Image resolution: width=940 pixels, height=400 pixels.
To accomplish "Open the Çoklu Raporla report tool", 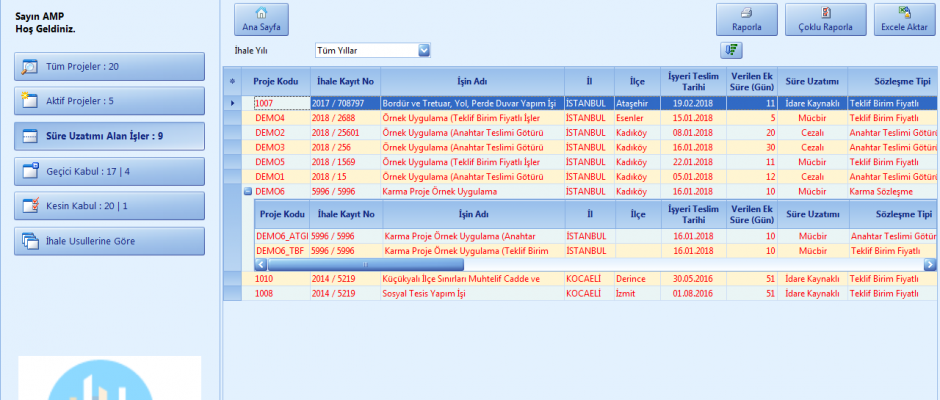I will tap(824, 20).
